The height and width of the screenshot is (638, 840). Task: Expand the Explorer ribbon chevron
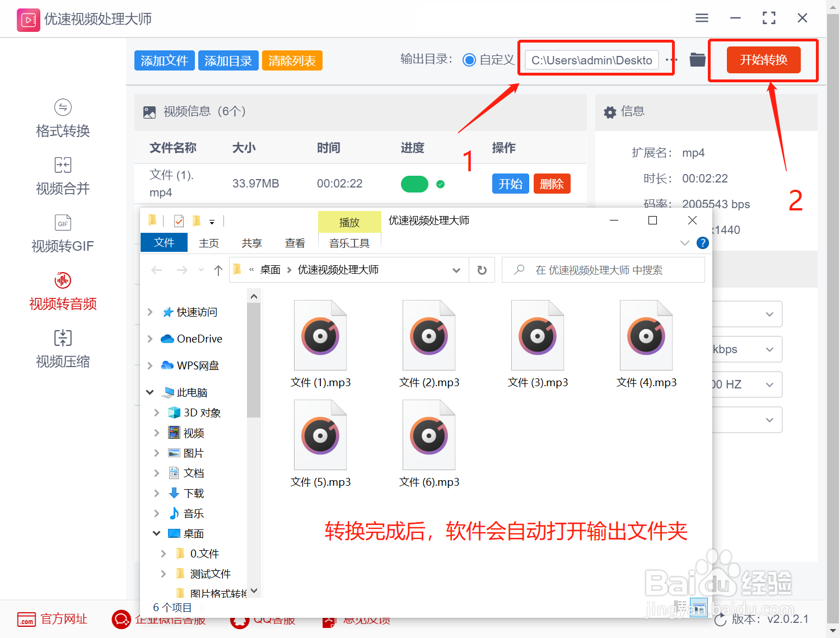[684, 243]
